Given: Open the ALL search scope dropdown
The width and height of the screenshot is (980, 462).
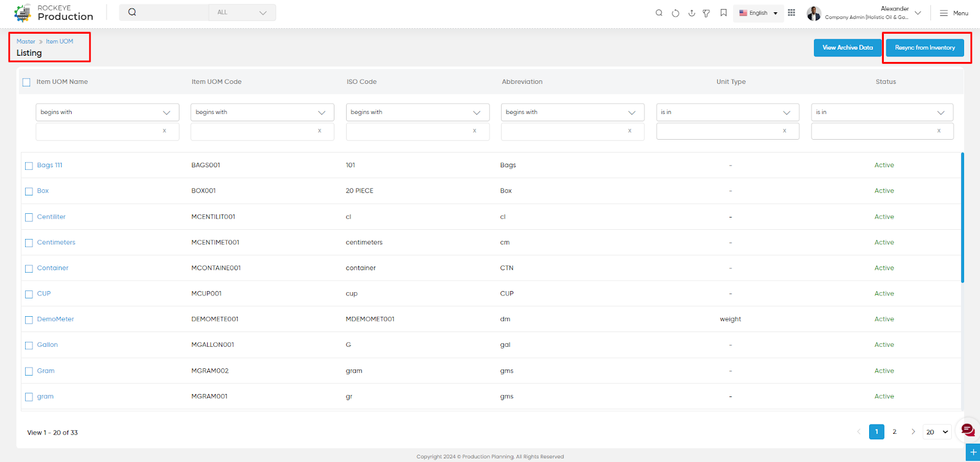Looking at the screenshot, I should [x=242, y=12].
